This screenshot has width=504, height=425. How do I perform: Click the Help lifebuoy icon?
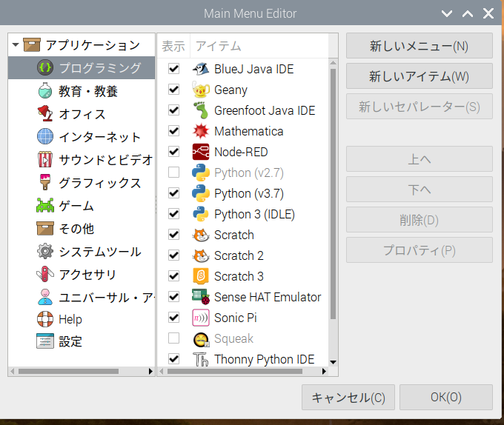coord(45,319)
